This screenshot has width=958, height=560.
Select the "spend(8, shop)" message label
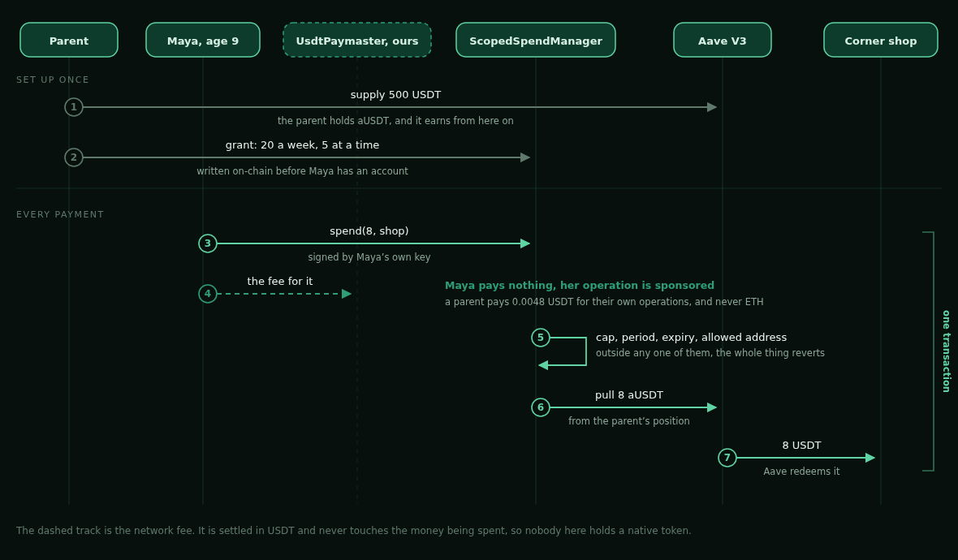[x=369, y=230]
